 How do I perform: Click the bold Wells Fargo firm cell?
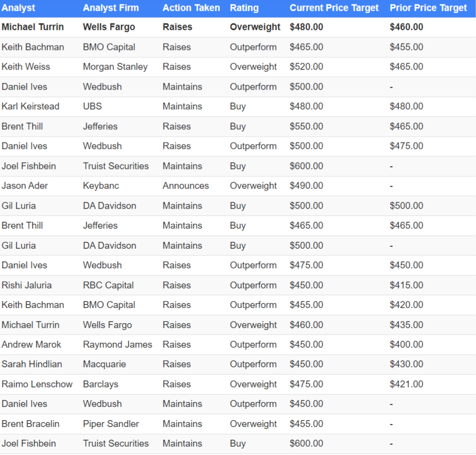tap(109, 27)
